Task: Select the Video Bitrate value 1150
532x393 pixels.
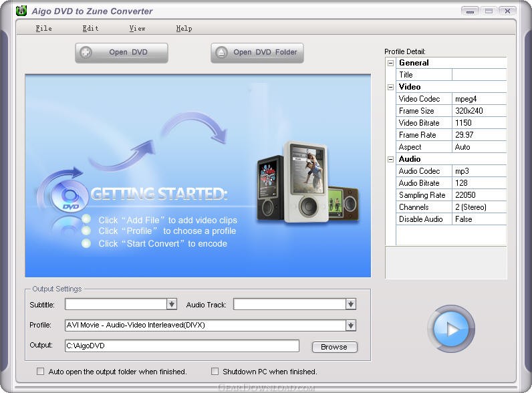Action: point(479,123)
